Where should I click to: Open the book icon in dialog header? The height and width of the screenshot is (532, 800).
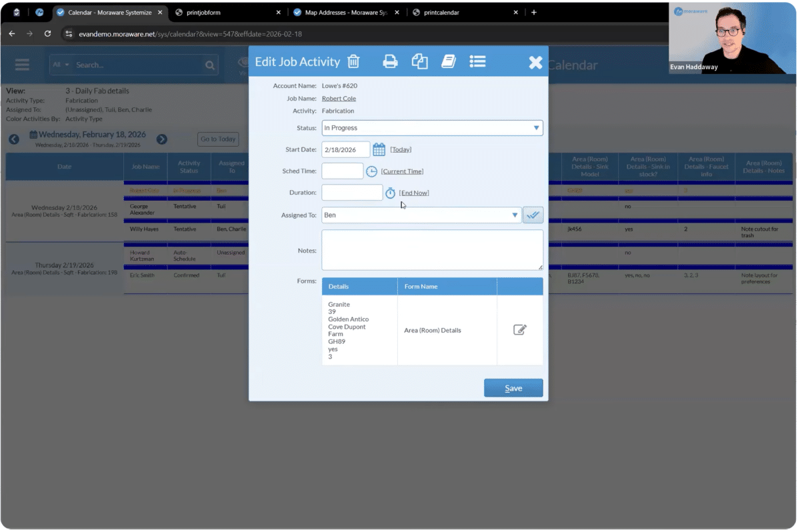click(x=449, y=62)
